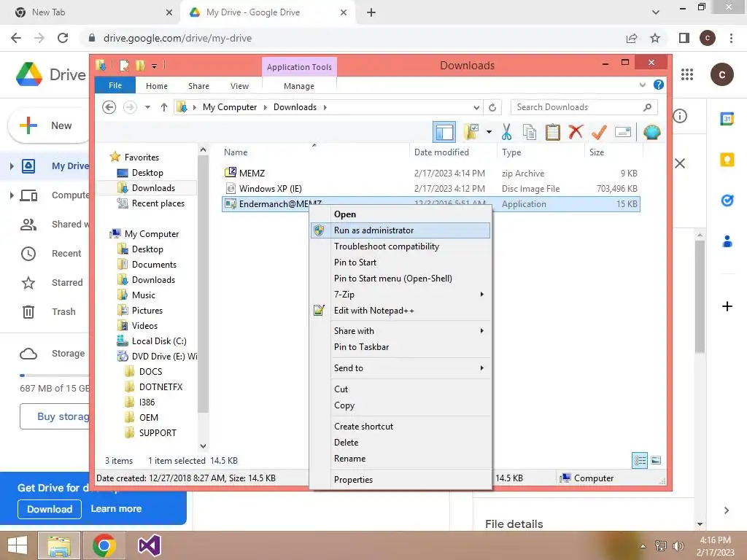The height and width of the screenshot is (560, 747).
Task: Go up one folder level arrow
Action: point(164,107)
